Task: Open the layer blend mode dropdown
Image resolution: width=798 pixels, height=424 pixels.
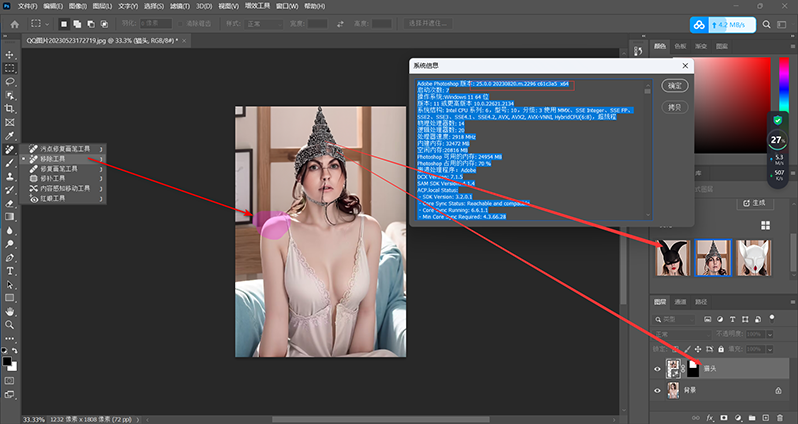Action: tap(682, 334)
